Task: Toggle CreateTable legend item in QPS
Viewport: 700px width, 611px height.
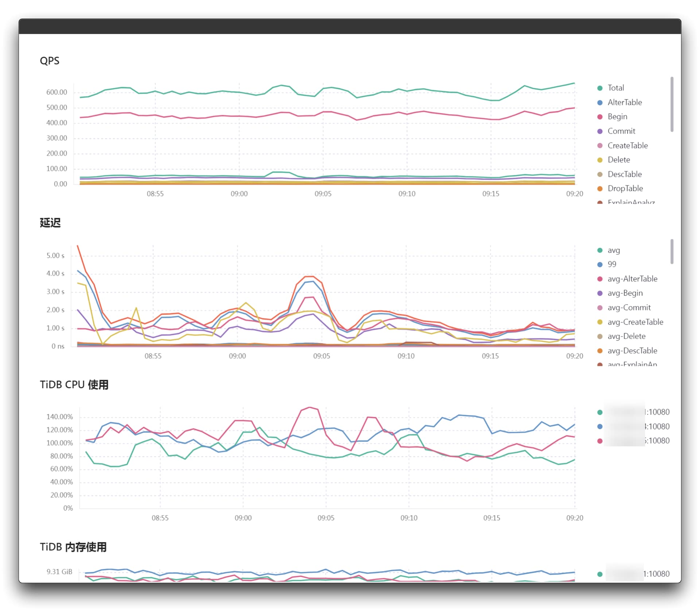Action: point(627,145)
